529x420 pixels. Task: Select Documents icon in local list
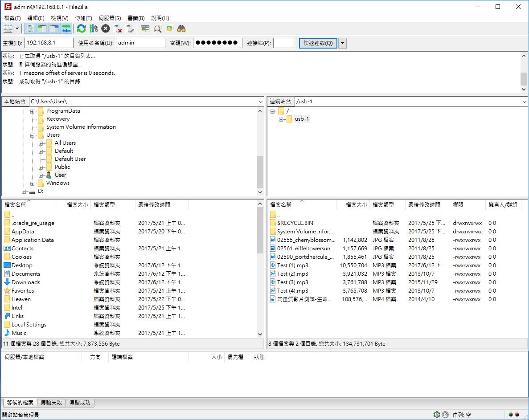(x=7, y=274)
